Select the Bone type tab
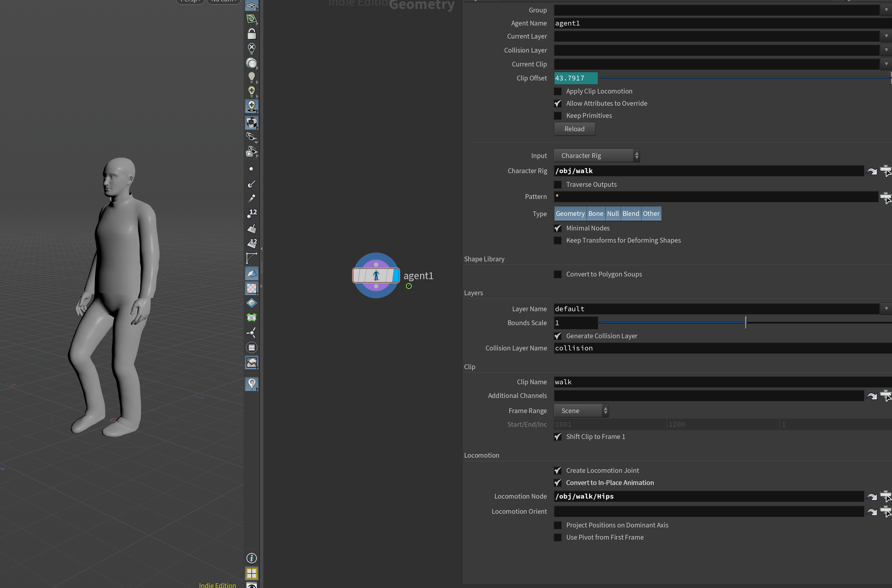Screen dimensions: 892x588 click(x=595, y=213)
